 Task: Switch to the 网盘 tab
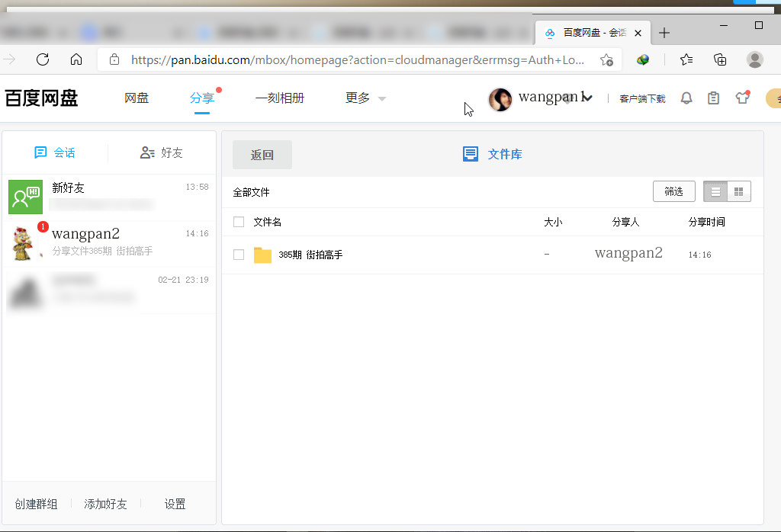[137, 98]
